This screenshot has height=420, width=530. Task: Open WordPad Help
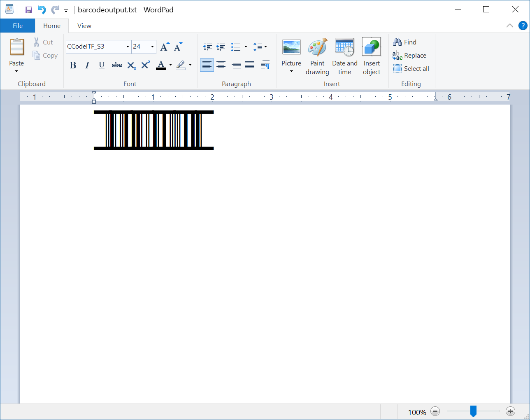tap(523, 26)
